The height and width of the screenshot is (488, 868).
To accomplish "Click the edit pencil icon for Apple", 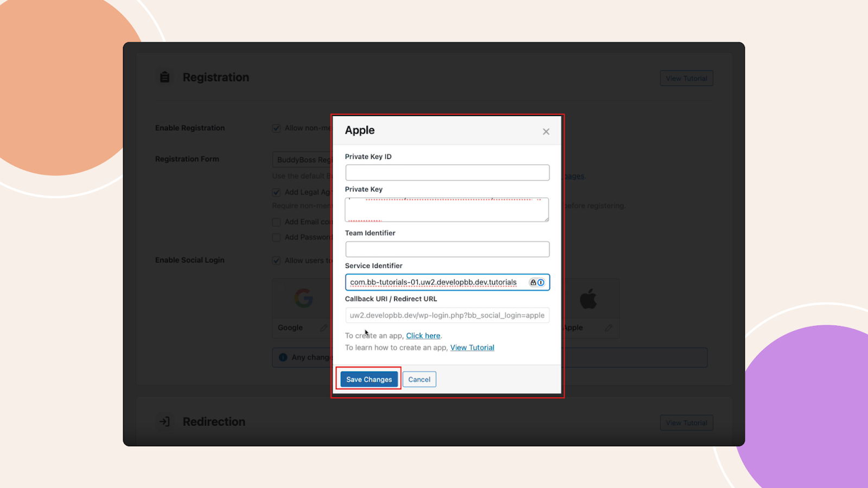I will [609, 328].
